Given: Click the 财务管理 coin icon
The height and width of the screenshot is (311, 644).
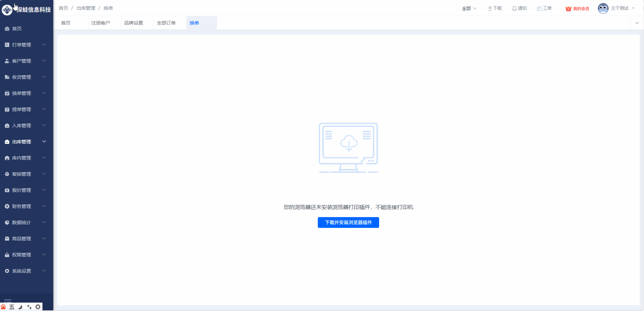Looking at the screenshot, I should pos(7,206).
